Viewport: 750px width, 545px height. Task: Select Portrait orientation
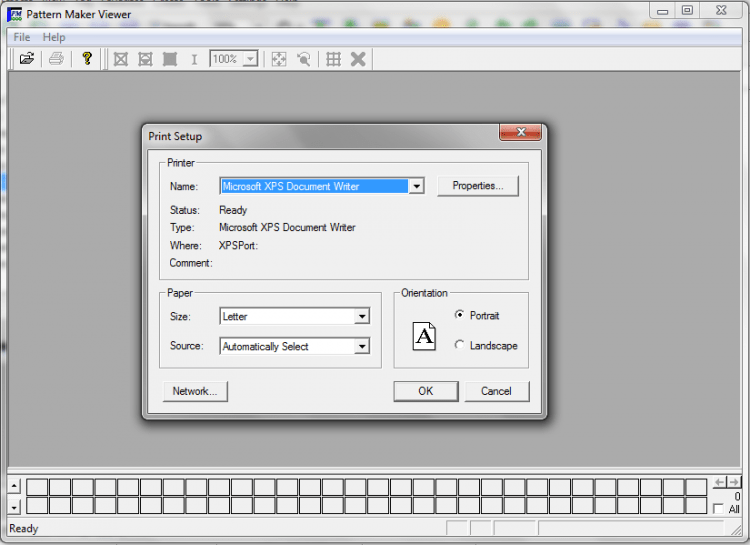[x=459, y=315]
